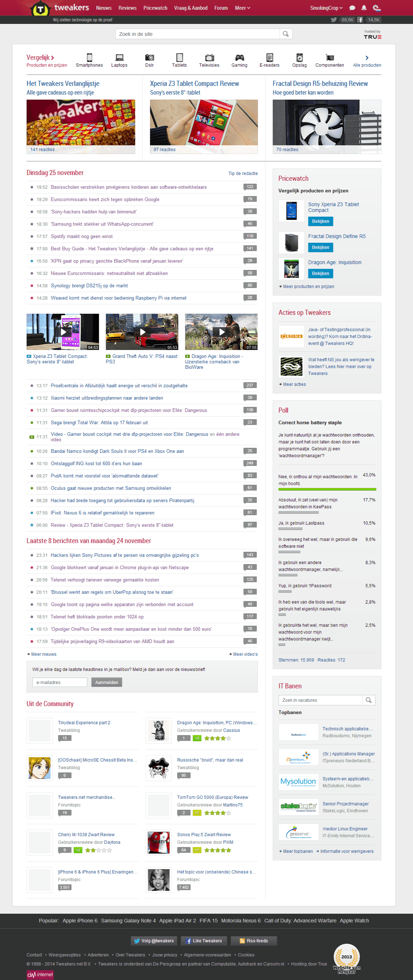Open the Tablets category icon
This screenshot has width=413, height=980.
[x=179, y=58]
